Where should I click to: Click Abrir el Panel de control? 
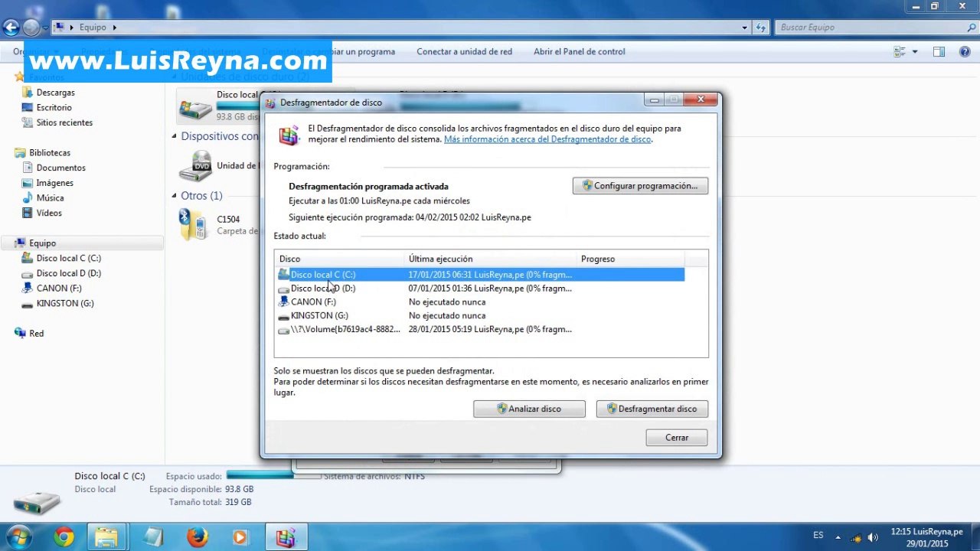point(580,52)
